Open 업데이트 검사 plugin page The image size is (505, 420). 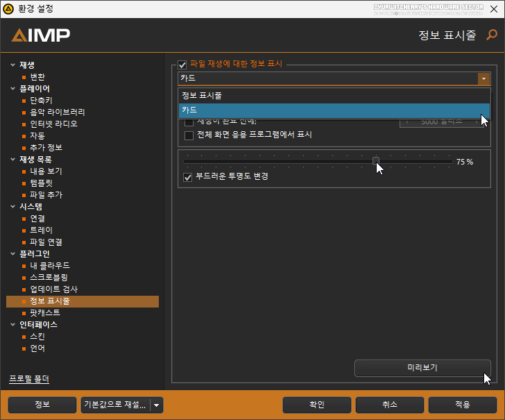[x=54, y=289]
